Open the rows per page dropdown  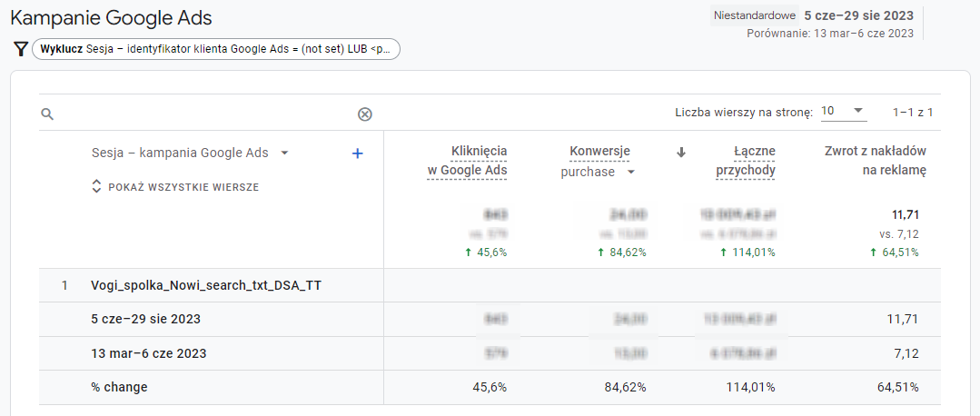(843, 112)
